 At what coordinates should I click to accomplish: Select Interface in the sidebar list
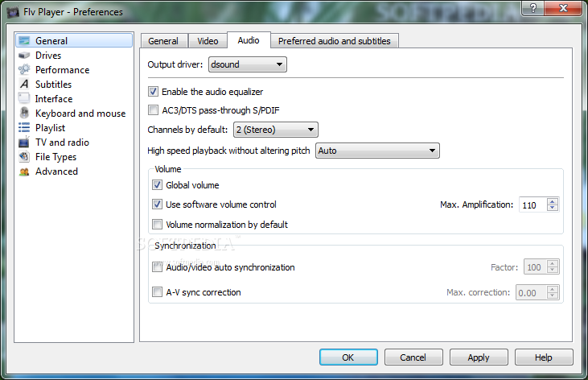click(x=74, y=99)
